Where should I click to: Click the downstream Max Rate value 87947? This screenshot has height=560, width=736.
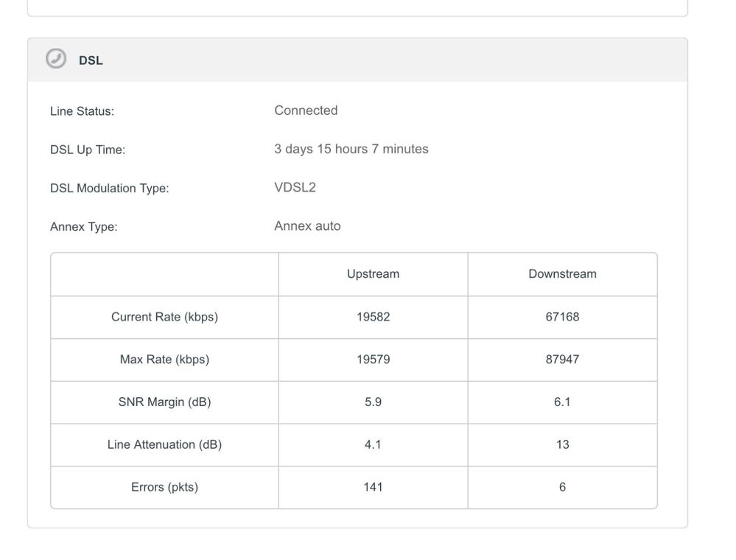(562, 360)
